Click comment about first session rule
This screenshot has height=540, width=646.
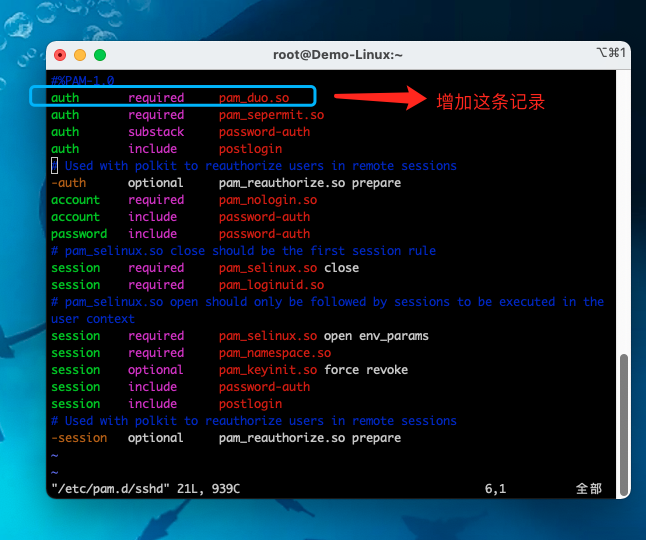243,251
